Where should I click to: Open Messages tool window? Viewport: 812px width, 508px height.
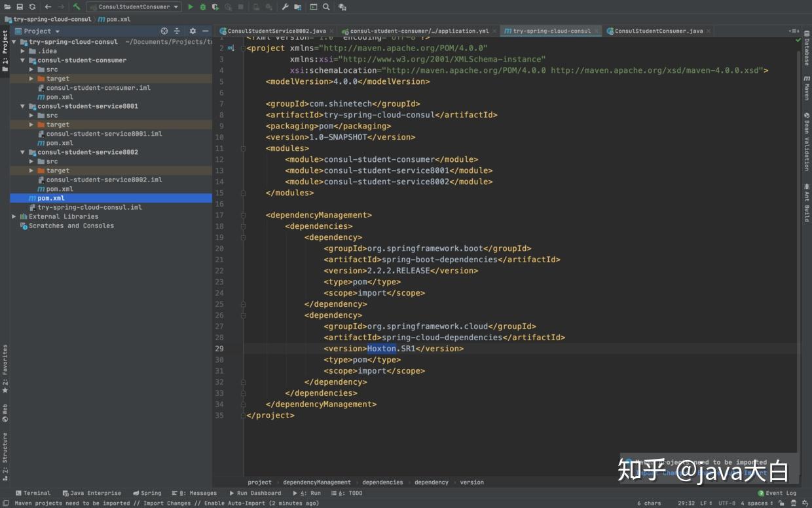pyautogui.click(x=194, y=493)
